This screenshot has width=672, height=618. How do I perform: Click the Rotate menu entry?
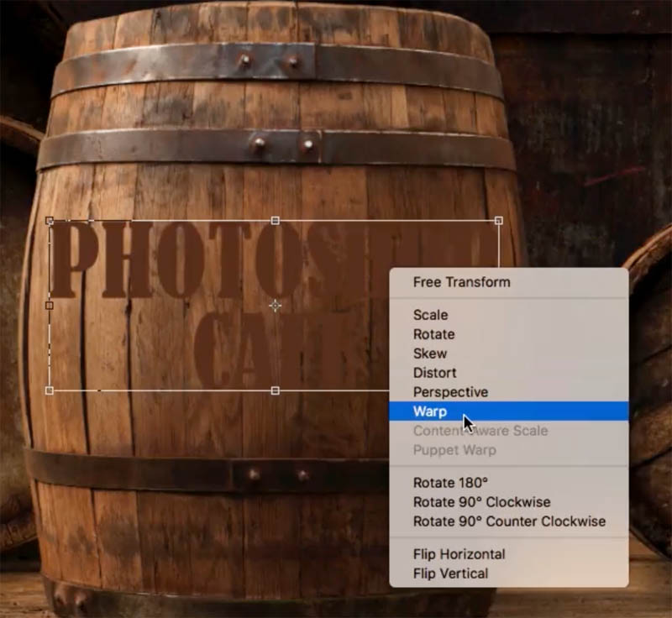tap(433, 334)
